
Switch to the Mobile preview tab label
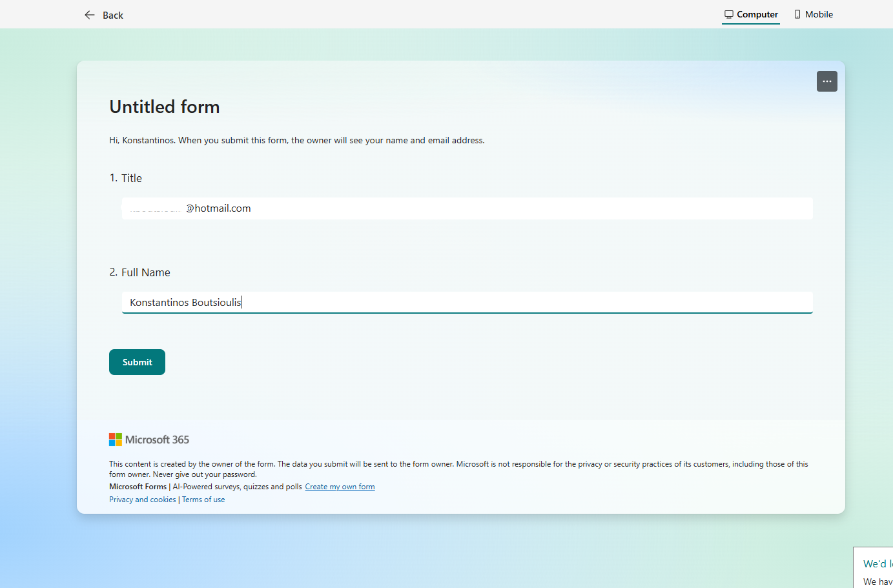coord(819,14)
